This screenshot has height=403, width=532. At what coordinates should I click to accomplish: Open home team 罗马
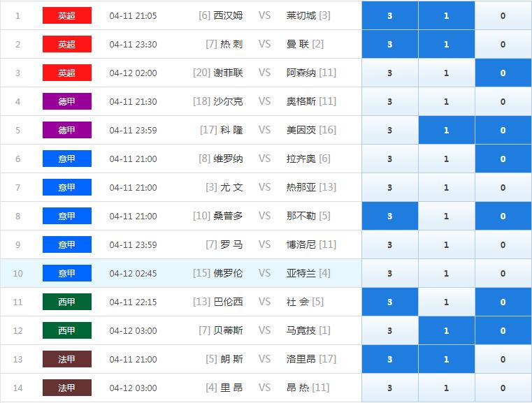click(231, 244)
